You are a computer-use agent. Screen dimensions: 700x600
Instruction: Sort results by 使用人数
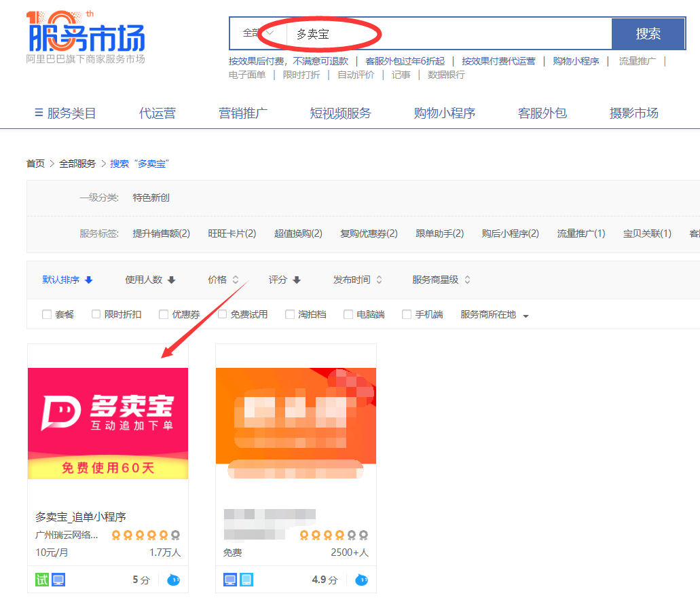(x=144, y=280)
